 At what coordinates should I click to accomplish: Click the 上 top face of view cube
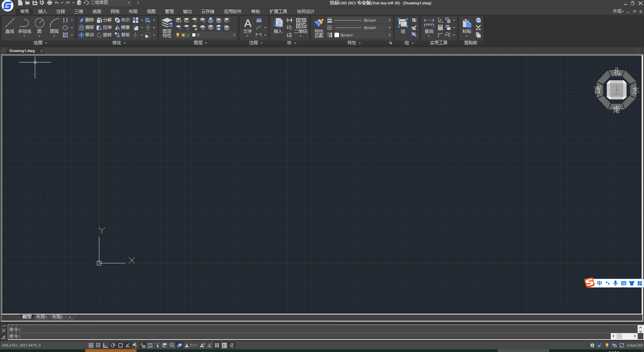(616, 90)
